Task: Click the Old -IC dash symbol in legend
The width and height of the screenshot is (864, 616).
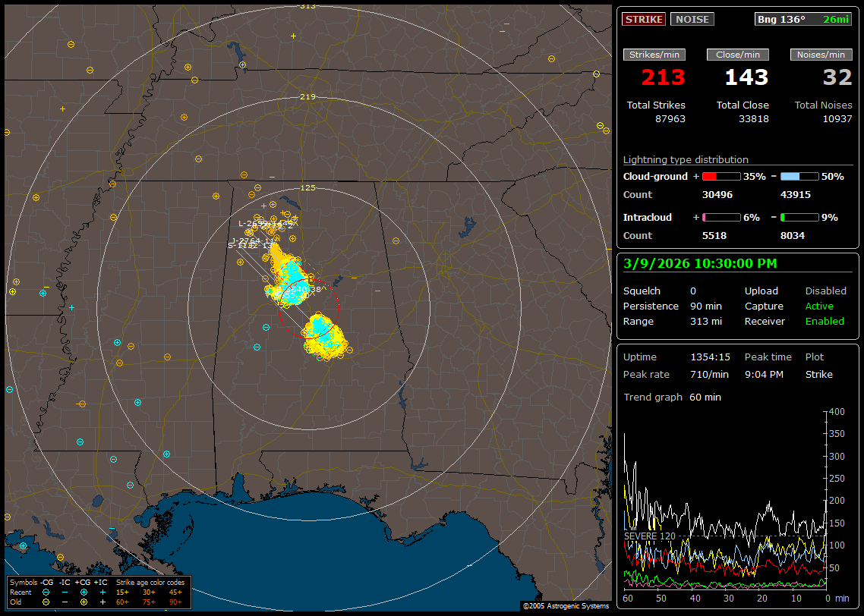Action: click(x=65, y=602)
